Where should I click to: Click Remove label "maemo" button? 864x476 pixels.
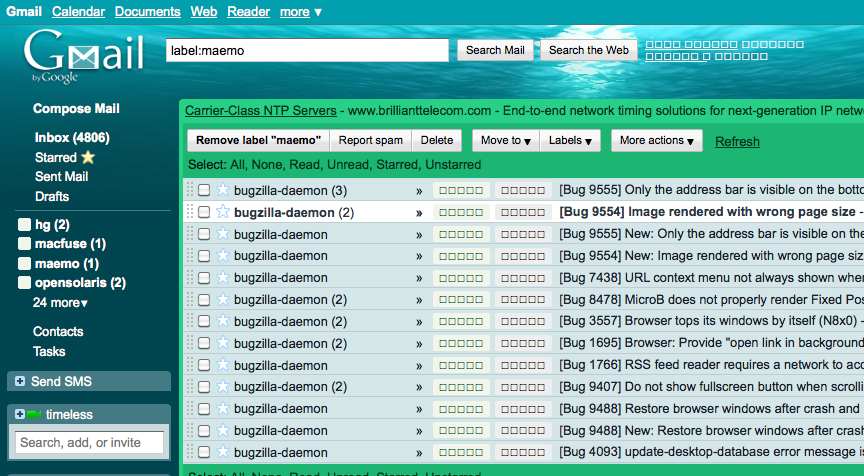pyautogui.click(x=258, y=140)
